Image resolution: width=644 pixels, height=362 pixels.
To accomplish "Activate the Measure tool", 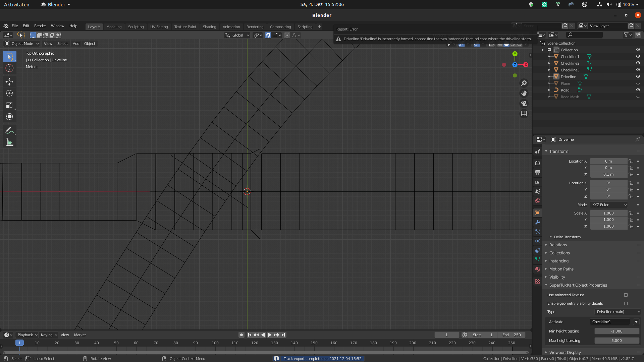I will (x=9, y=142).
